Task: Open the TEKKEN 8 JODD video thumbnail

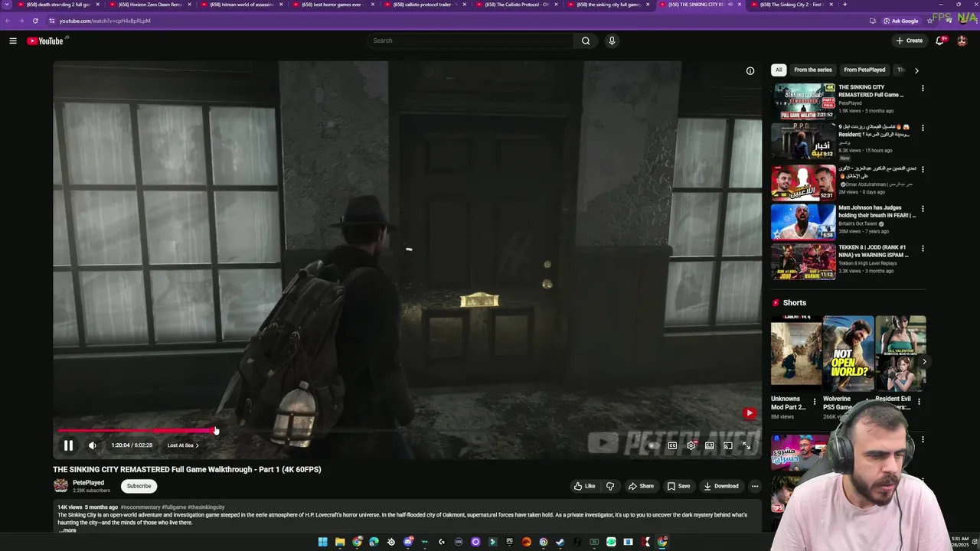Action: tap(803, 261)
